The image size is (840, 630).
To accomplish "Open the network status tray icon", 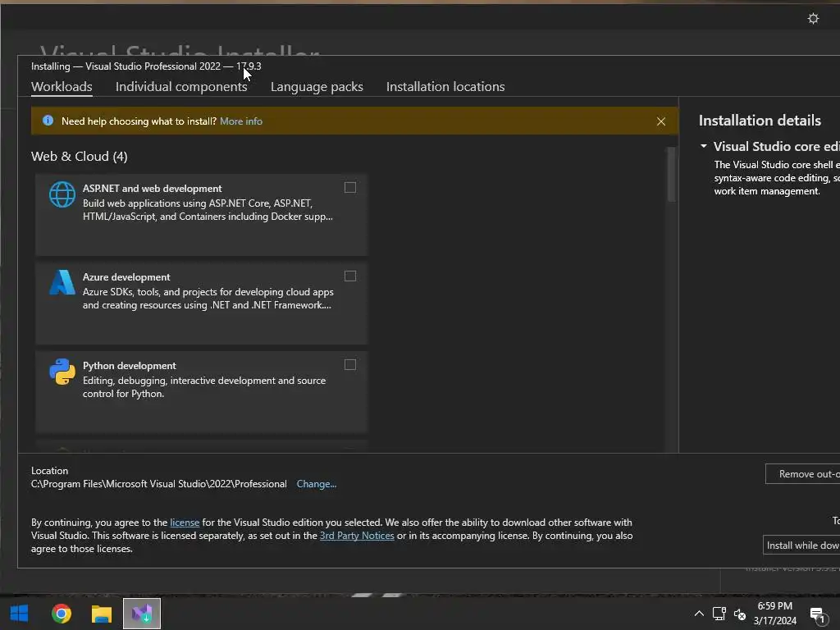I will (719, 614).
